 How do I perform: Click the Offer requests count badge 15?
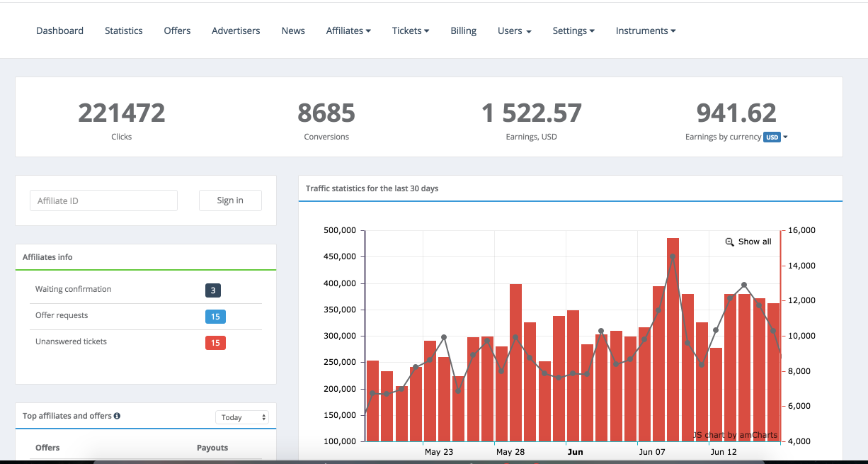(215, 317)
